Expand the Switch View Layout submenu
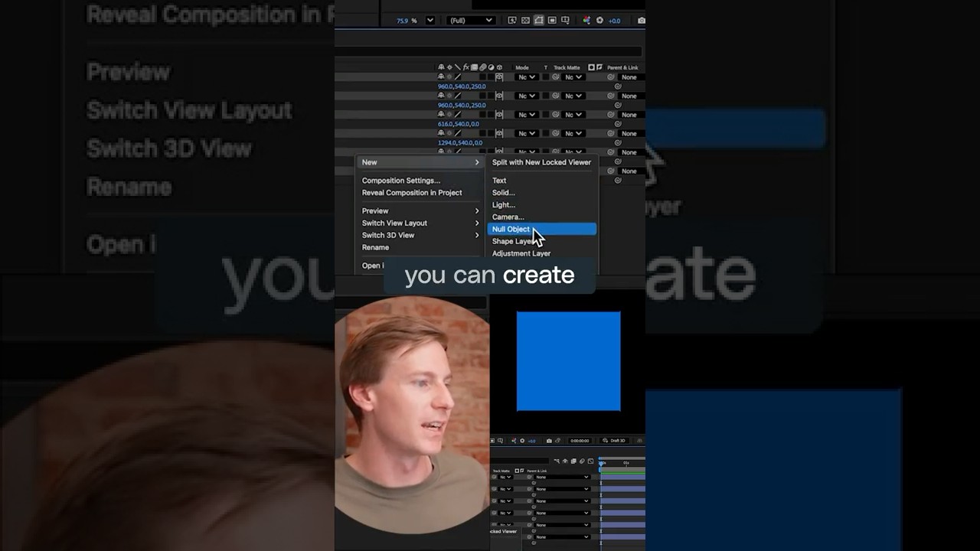 click(x=420, y=223)
